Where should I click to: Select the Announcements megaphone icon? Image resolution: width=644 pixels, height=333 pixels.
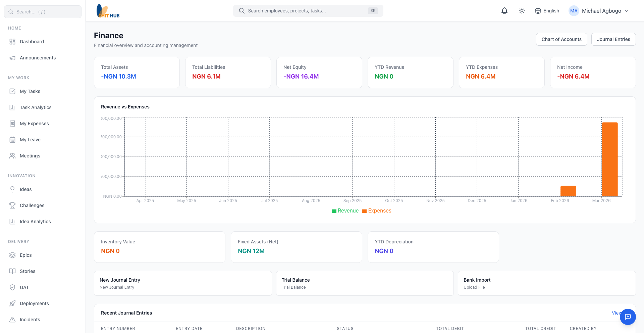coord(12,57)
